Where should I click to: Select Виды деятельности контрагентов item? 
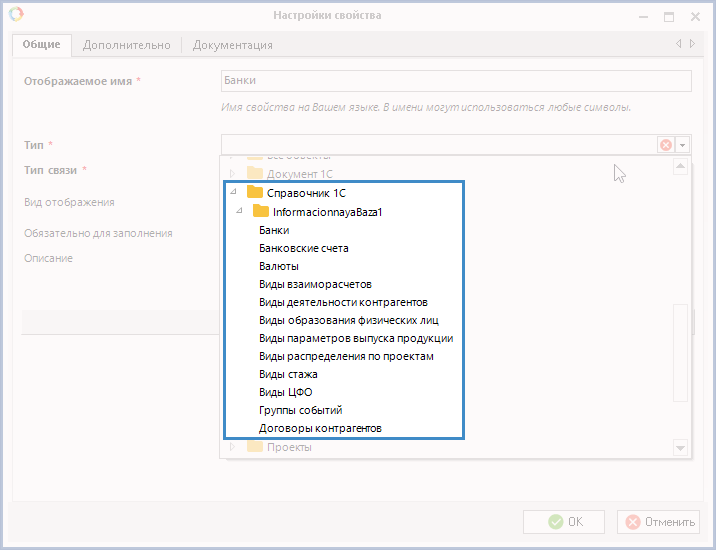tap(343, 302)
